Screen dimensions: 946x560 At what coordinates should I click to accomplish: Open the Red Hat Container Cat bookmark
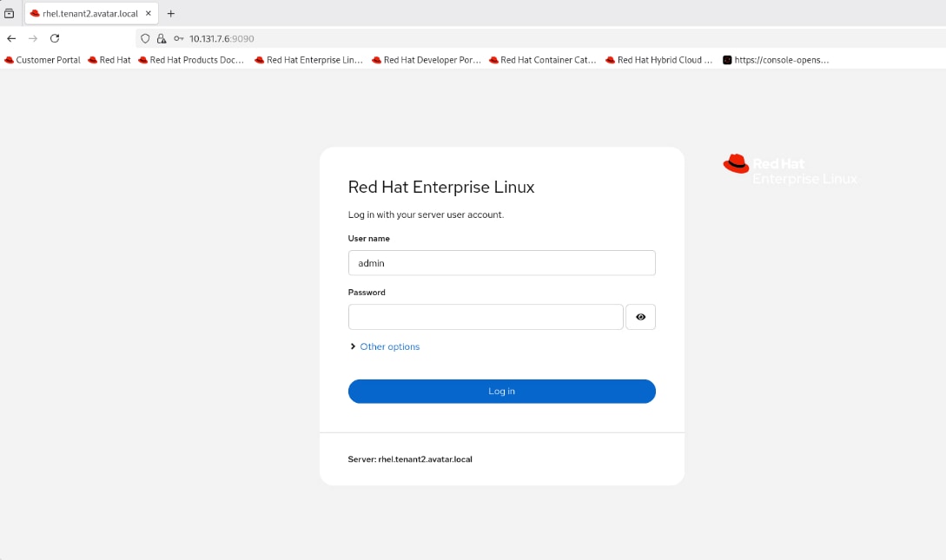pos(542,60)
